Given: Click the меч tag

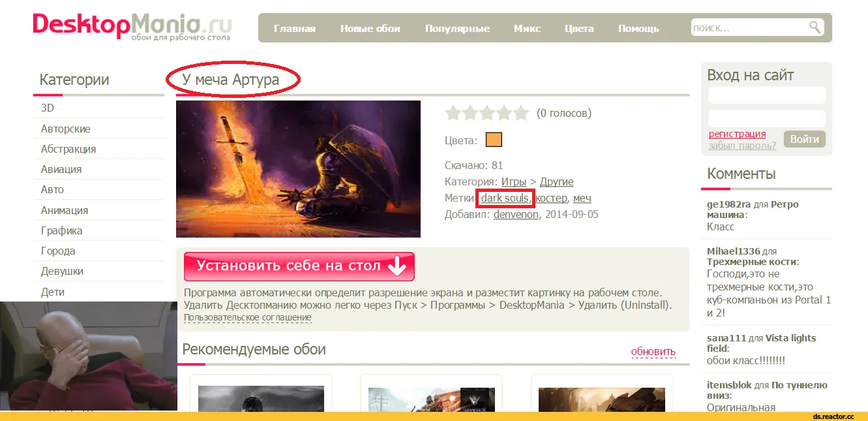Looking at the screenshot, I should pos(582,198).
